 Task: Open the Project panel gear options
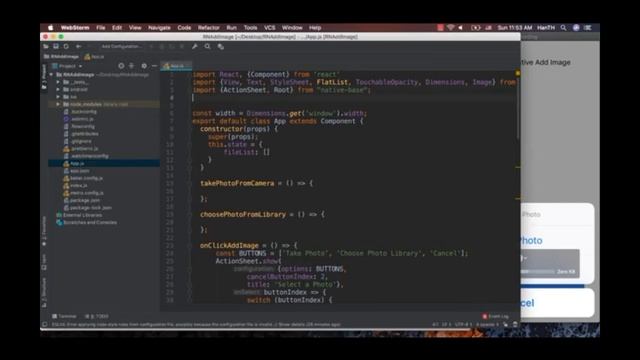(x=144, y=66)
